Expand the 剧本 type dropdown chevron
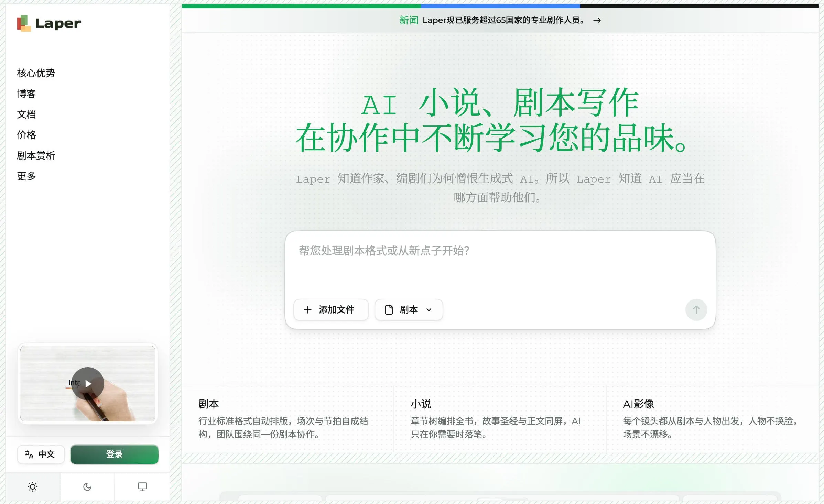 [429, 310]
